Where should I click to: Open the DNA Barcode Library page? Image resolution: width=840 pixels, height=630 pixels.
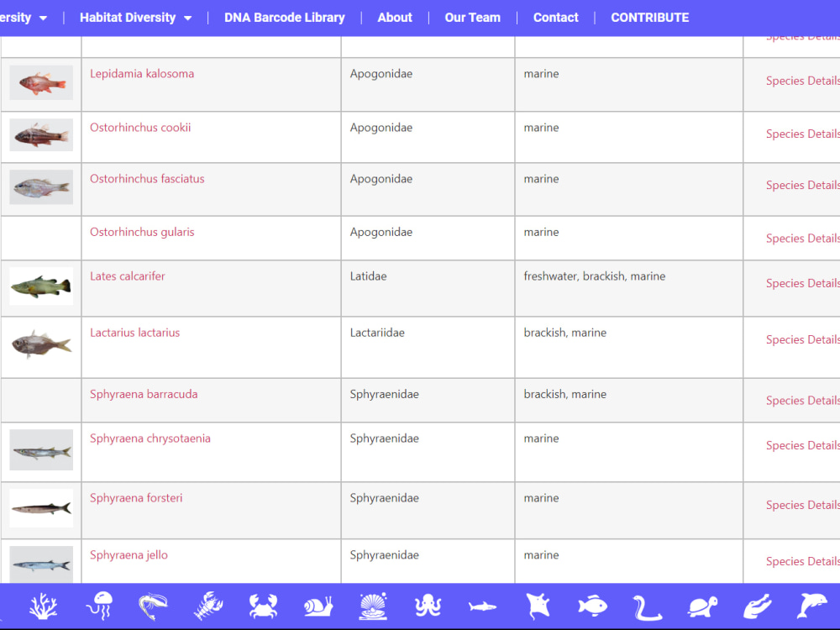[285, 18]
